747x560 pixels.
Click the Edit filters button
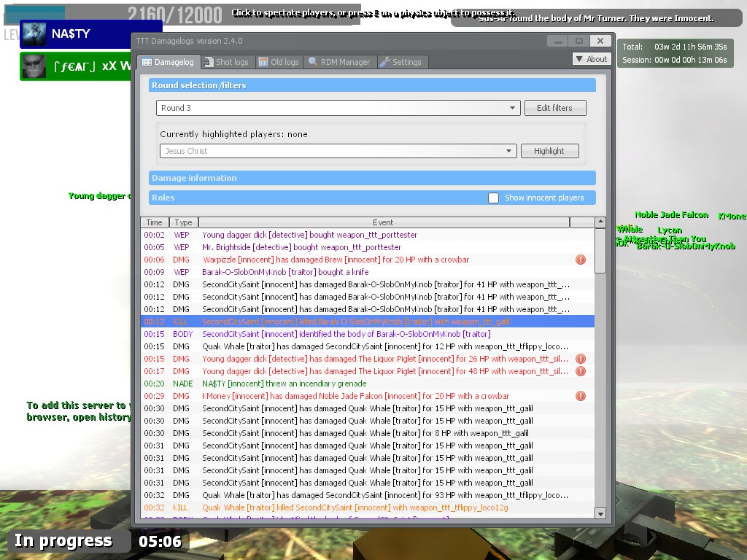[555, 108]
